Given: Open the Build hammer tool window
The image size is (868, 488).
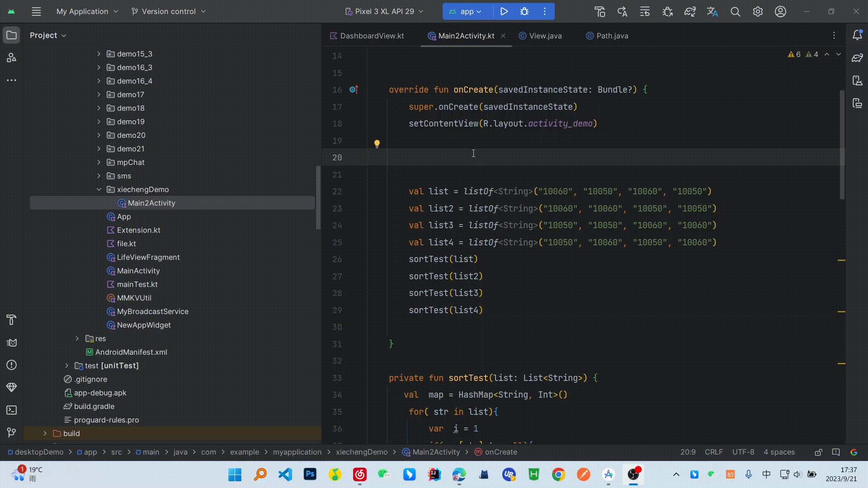Looking at the screenshot, I should 12,320.
